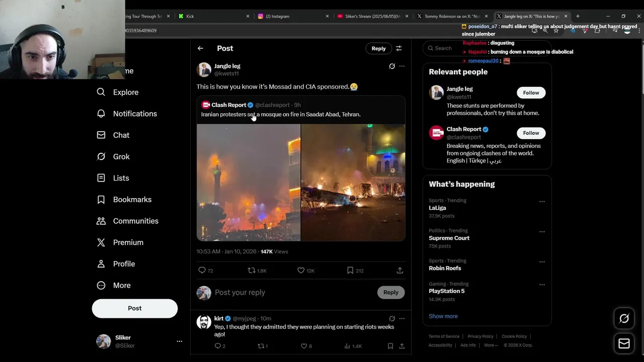Share the Jangle leg post
Image resolution: width=644 pixels, height=362 pixels.
[x=400, y=270]
